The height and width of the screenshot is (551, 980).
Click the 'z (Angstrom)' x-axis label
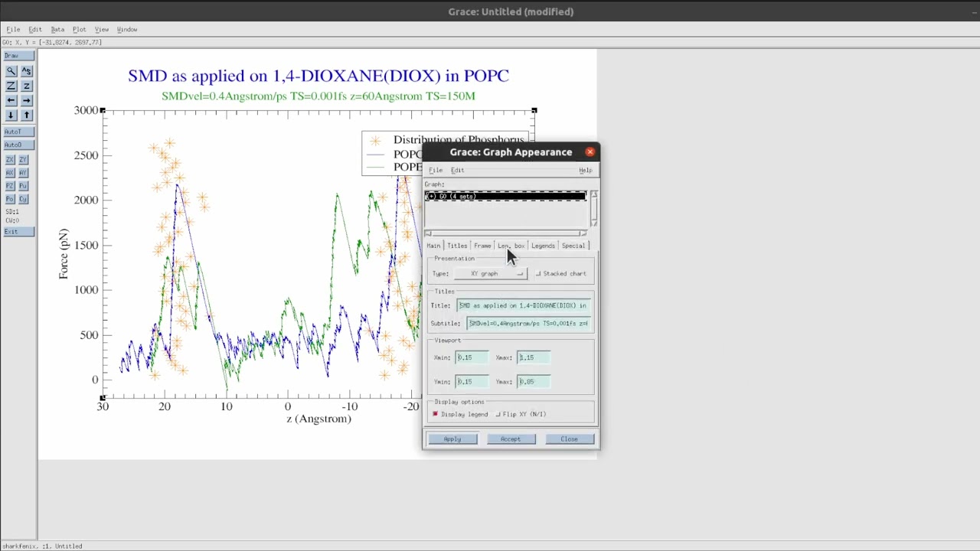point(318,419)
